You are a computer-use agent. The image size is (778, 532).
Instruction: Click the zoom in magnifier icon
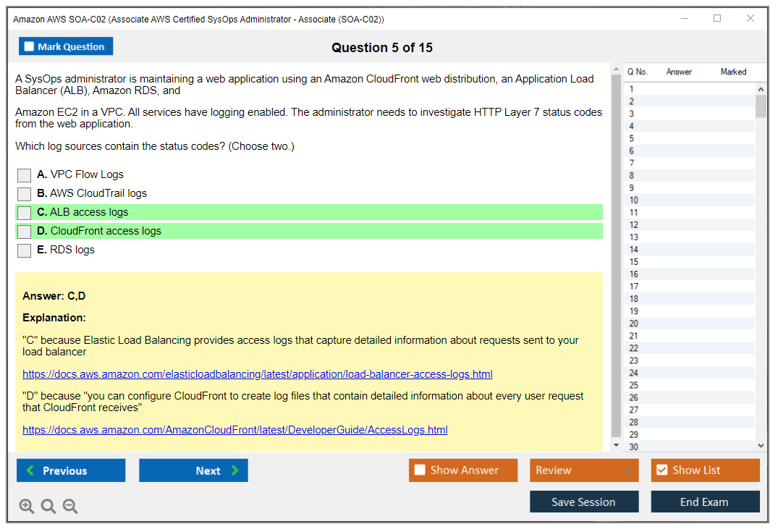pos(27,506)
